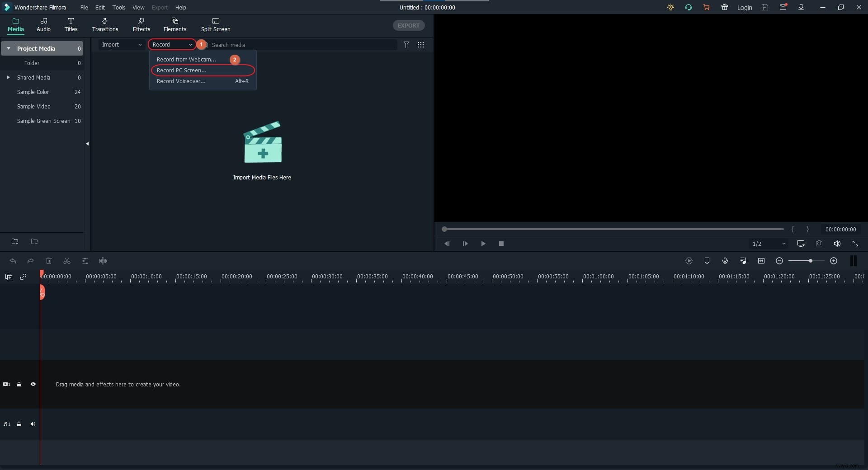Open the Import dropdown
The image size is (868, 470).
click(x=121, y=45)
